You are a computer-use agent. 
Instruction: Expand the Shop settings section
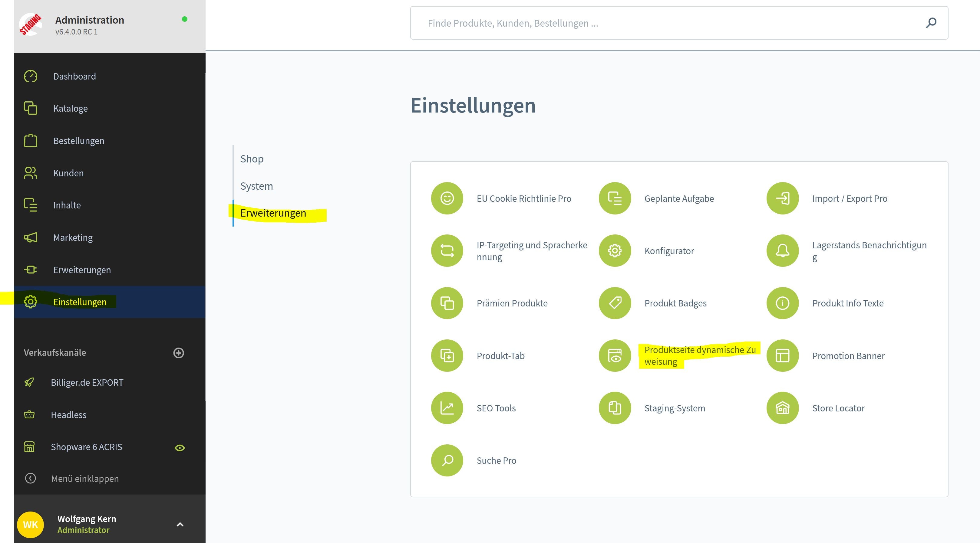252,159
